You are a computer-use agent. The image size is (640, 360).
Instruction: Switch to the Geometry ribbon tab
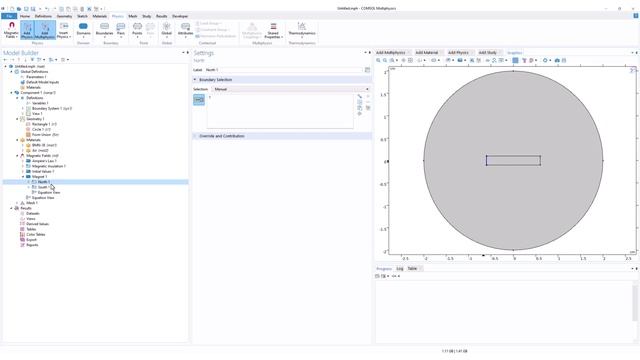tap(64, 16)
